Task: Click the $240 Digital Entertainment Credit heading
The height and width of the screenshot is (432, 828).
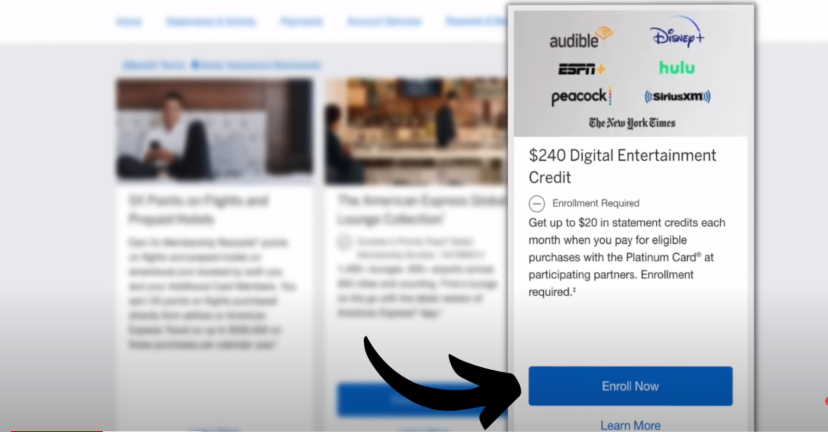Action: pyautogui.click(x=623, y=166)
